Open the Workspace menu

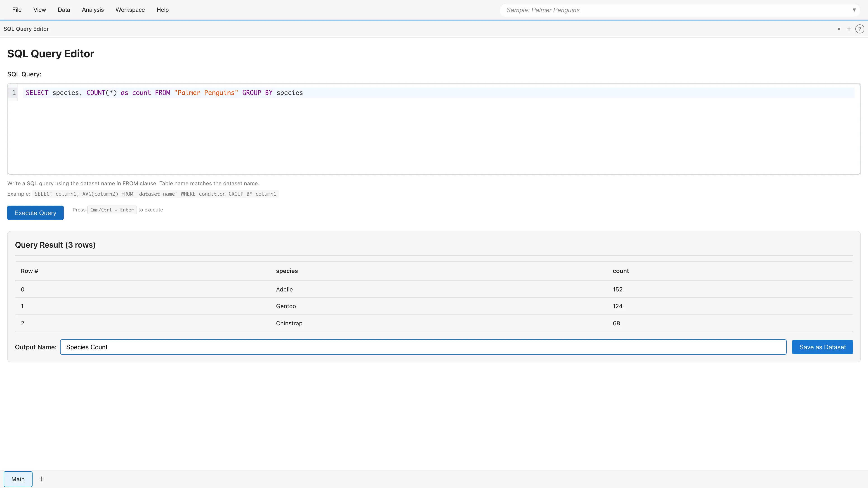130,10
